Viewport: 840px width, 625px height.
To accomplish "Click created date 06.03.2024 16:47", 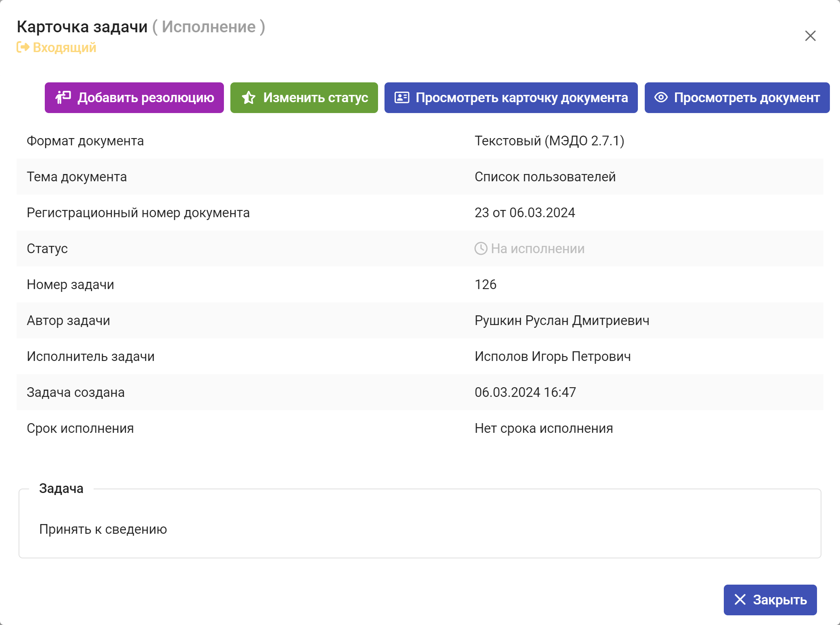I will click(525, 392).
